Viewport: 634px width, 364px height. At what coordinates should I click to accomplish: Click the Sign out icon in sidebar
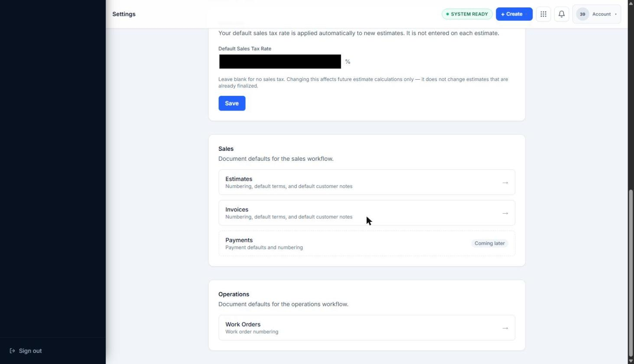[x=13, y=351]
